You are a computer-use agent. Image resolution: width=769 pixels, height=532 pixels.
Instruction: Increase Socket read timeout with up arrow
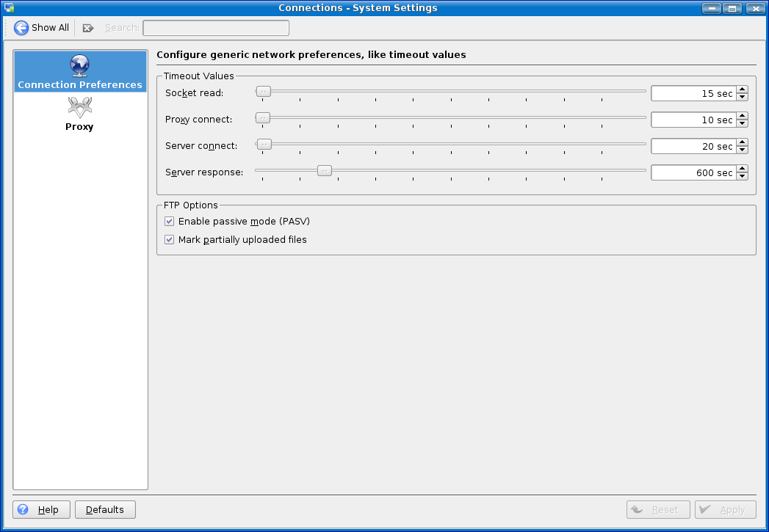pos(742,90)
